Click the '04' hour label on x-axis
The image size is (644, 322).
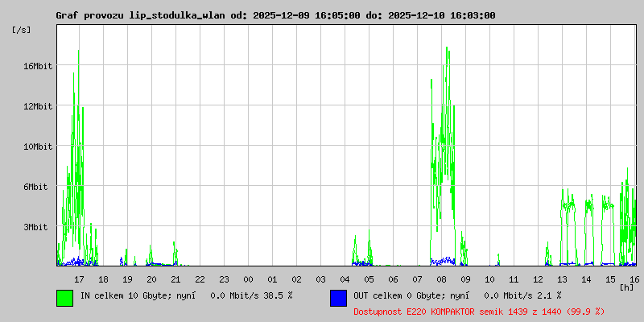tap(345, 279)
